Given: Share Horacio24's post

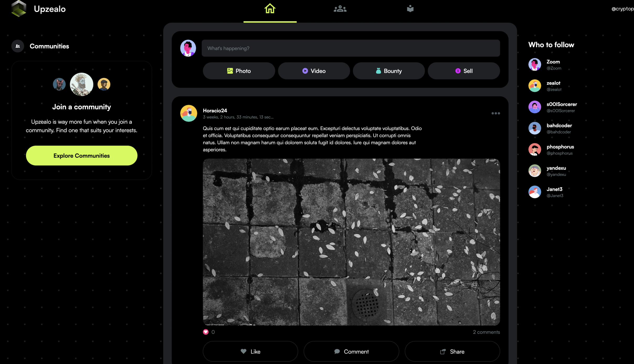Looking at the screenshot, I should point(452,351).
